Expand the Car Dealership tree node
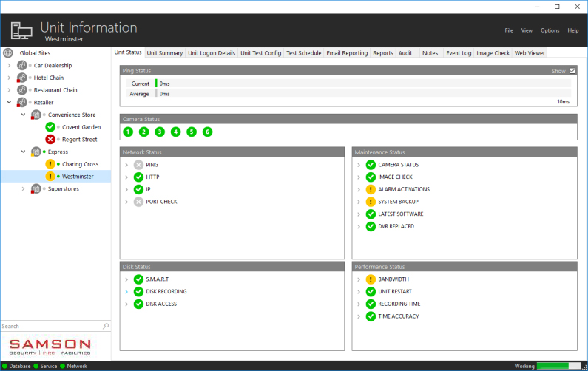 pyautogui.click(x=9, y=66)
